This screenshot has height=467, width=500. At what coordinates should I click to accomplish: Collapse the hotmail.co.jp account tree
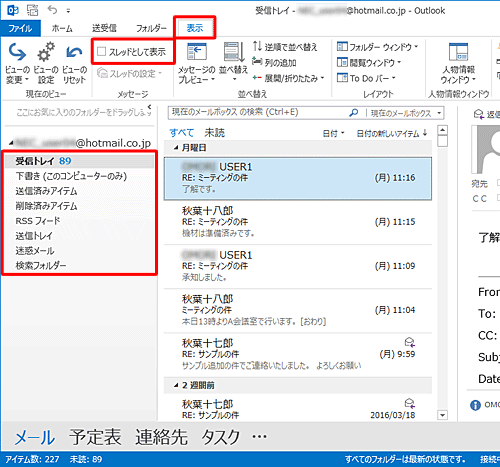[x=11, y=143]
